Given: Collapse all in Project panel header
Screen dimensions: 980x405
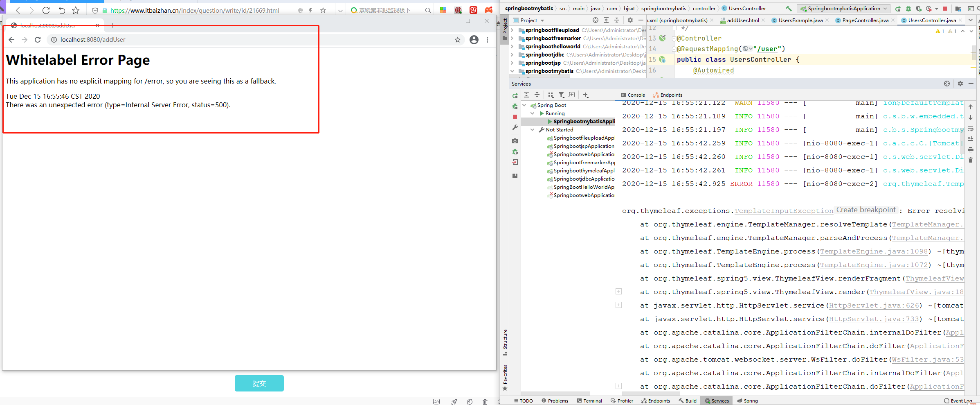Looking at the screenshot, I should tap(617, 20).
